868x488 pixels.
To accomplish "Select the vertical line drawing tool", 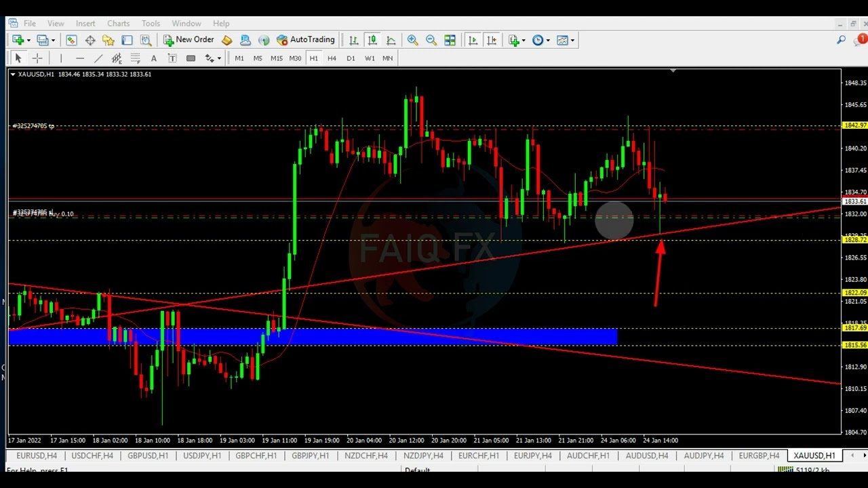I will coord(60,58).
